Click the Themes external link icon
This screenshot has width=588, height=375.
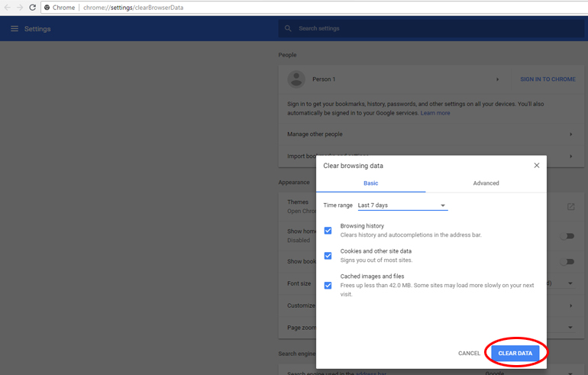point(570,206)
